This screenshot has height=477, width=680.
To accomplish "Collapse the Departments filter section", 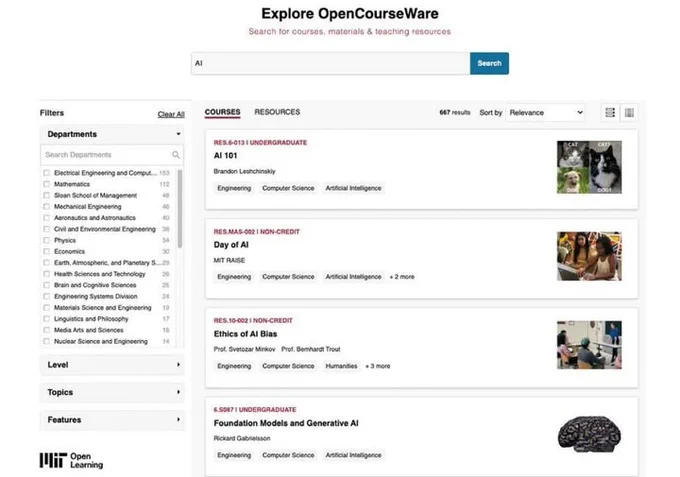I will 112,134.
